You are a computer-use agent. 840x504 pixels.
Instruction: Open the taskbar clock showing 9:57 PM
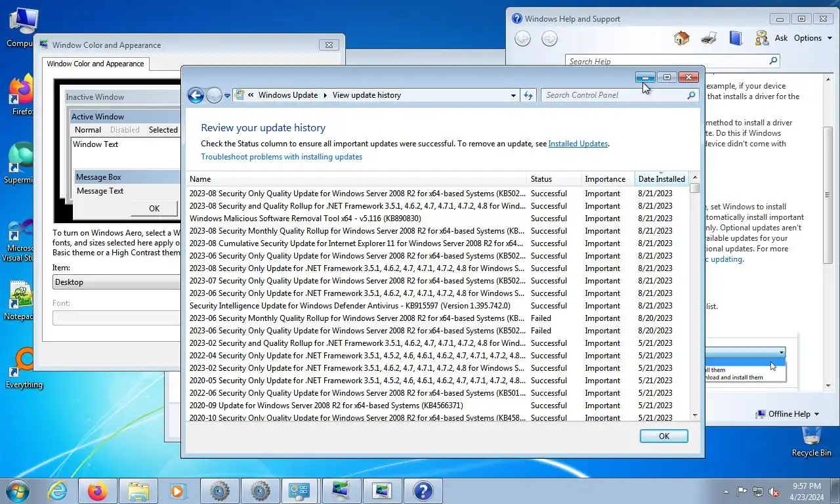coord(807,492)
